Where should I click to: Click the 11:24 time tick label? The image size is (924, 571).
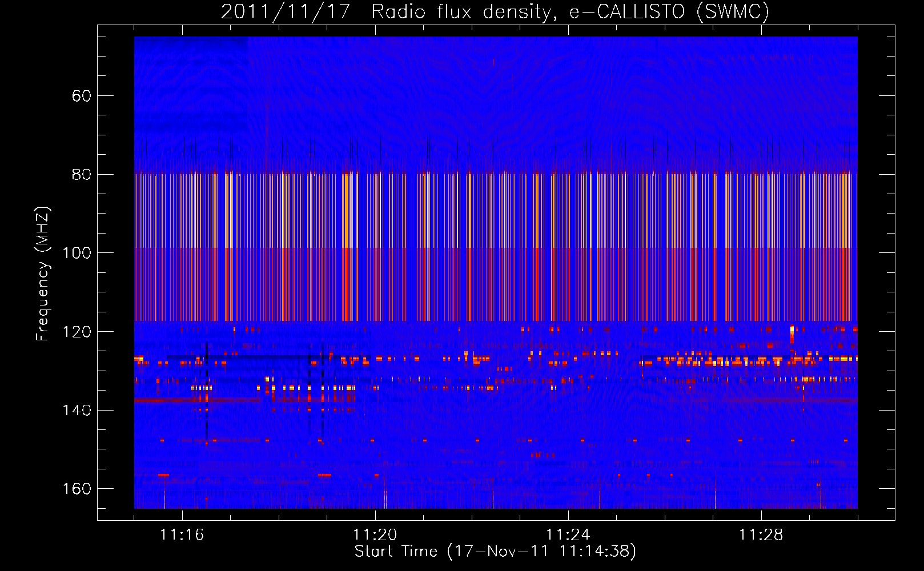click(x=568, y=535)
